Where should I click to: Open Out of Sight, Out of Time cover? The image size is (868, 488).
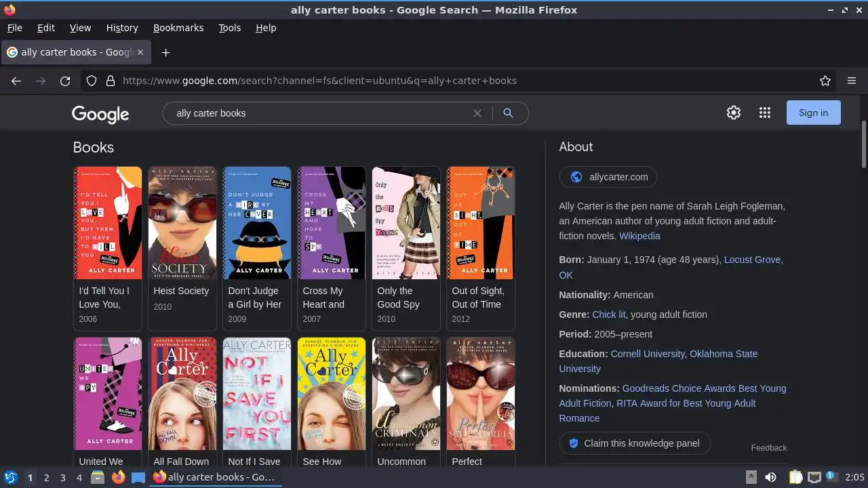(x=481, y=223)
